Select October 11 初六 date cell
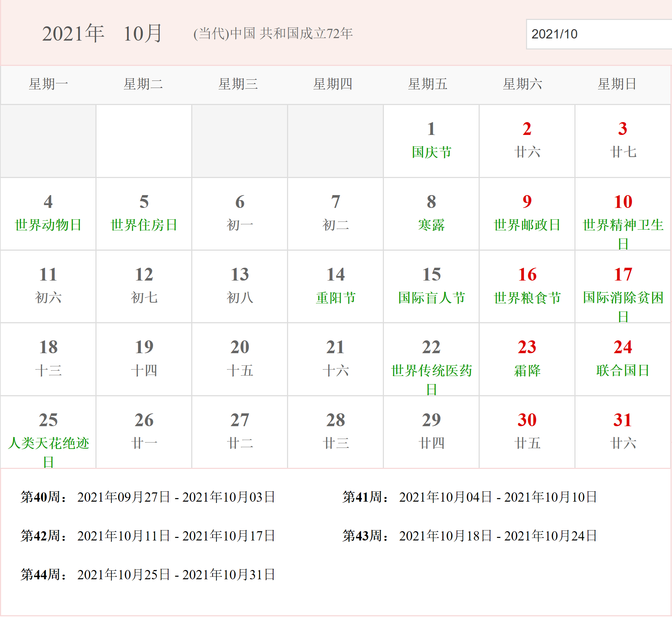 pyautogui.click(x=48, y=287)
